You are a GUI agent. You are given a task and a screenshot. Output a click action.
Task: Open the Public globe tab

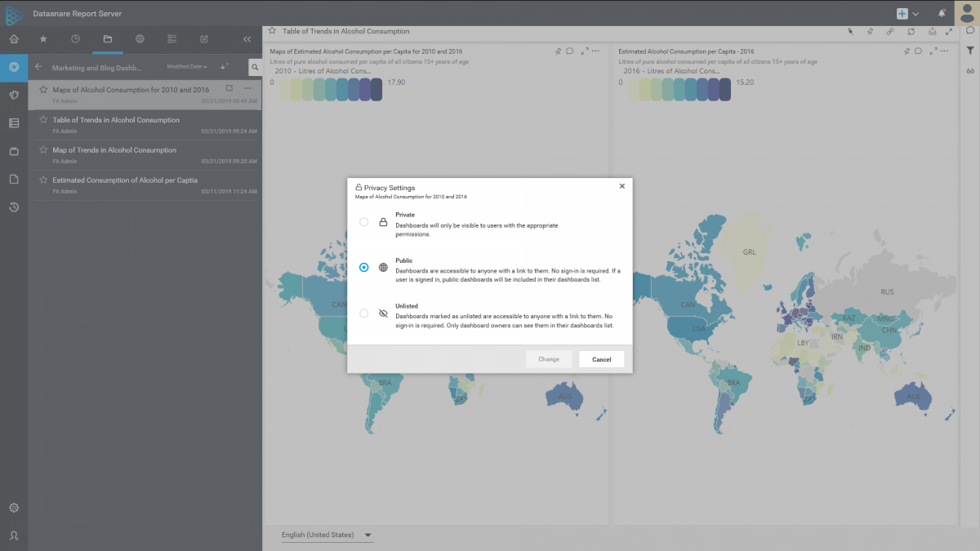(x=140, y=38)
